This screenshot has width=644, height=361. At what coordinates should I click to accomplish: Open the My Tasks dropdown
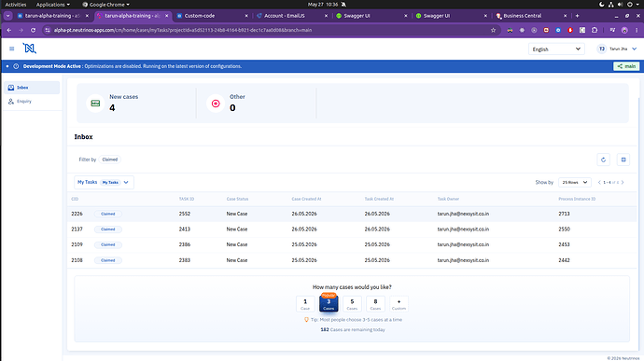click(104, 182)
